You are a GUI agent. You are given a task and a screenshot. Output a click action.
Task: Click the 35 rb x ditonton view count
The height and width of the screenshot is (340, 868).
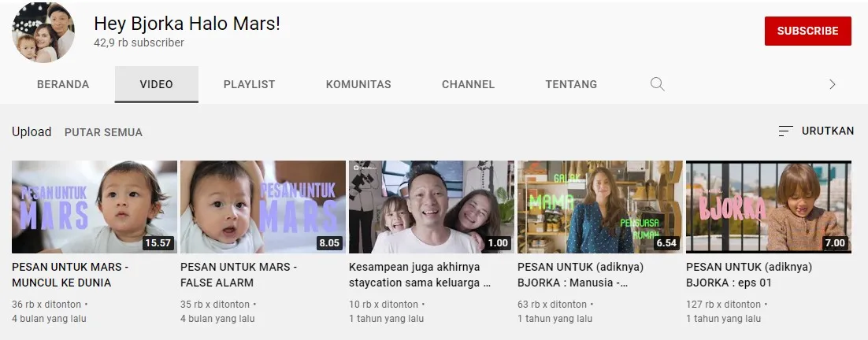pyautogui.click(x=215, y=305)
